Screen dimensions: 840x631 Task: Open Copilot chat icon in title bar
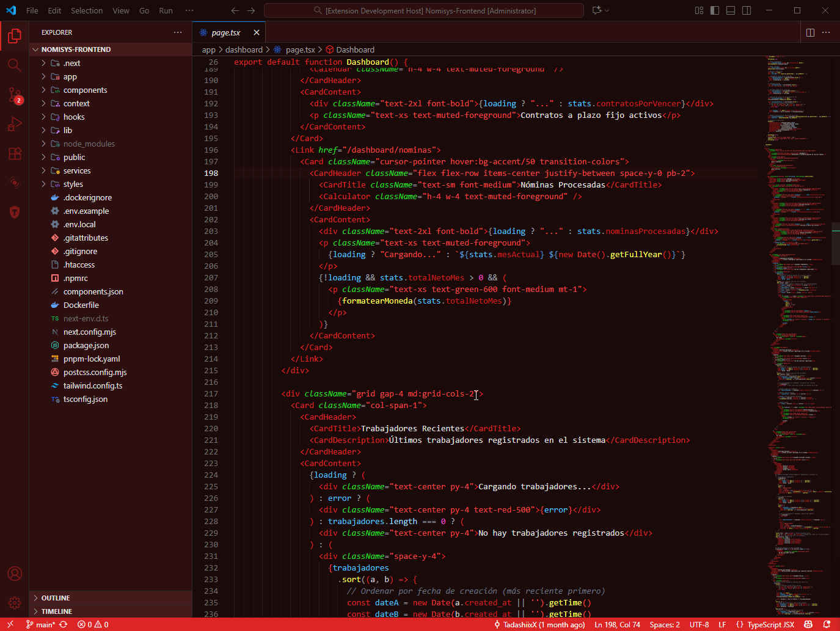click(597, 10)
